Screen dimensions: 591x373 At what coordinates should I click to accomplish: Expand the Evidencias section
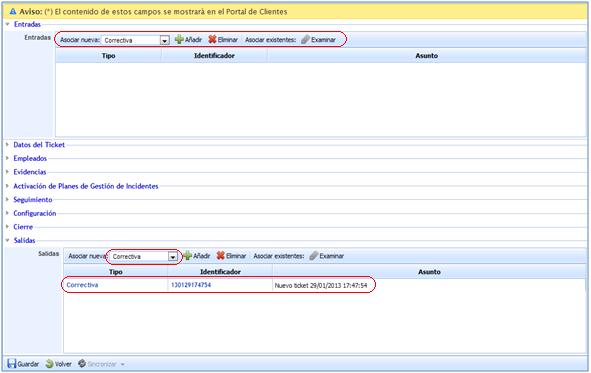click(x=30, y=172)
